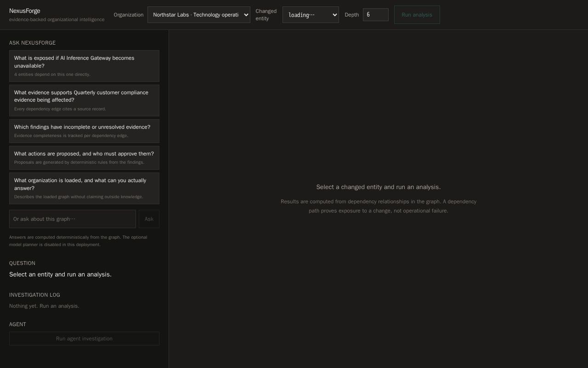Click the 'Or ask about this graph' field
The width and height of the screenshot is (588, 368).
click(x=73, y=219)
